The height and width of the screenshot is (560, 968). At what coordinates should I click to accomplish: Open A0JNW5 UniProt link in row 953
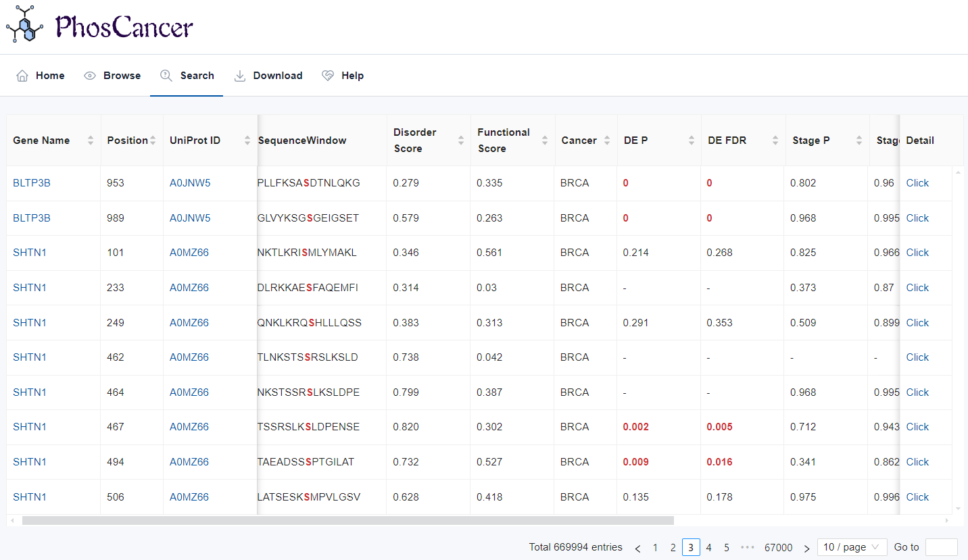click(x=190, y=183)
